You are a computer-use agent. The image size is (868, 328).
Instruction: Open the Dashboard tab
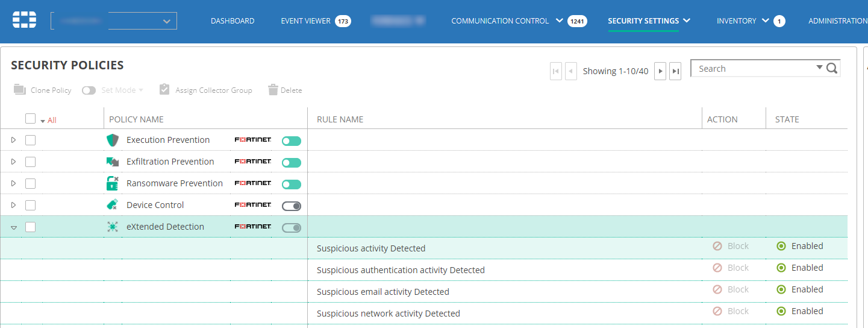233,20
